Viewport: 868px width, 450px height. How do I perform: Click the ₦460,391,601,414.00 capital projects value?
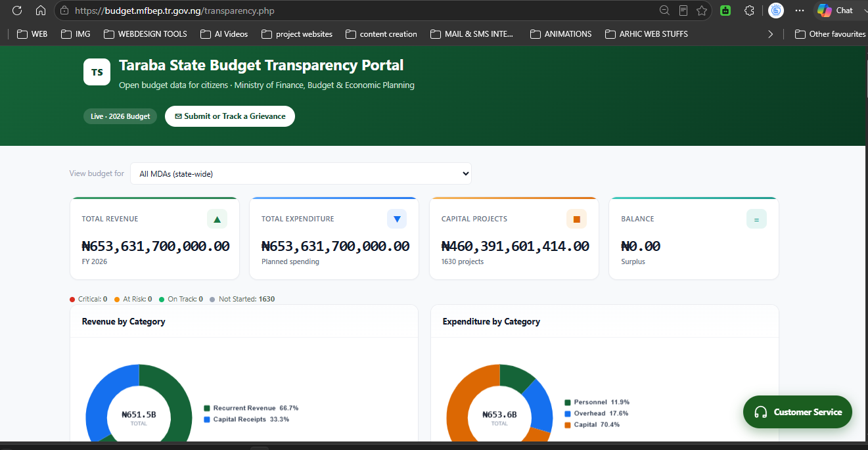[x=515, y=246]
